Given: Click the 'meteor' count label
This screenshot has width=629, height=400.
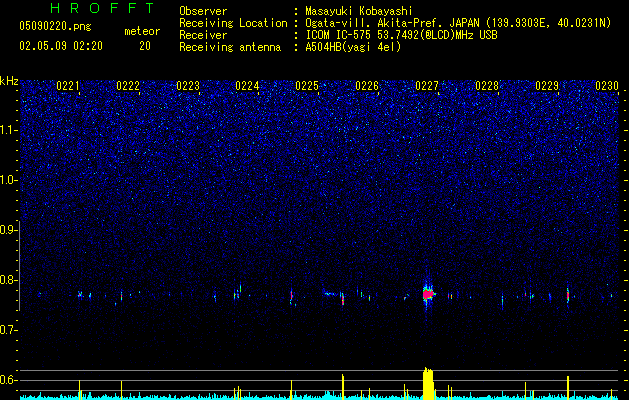Looking at the screenshot, I should 142,31.
